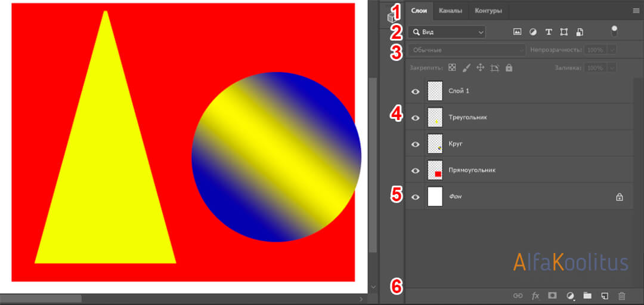The width and height of the screenshot is (644, 305).
Task: Click the adjustment layer filter icon
Action: (x=532, y=32)
